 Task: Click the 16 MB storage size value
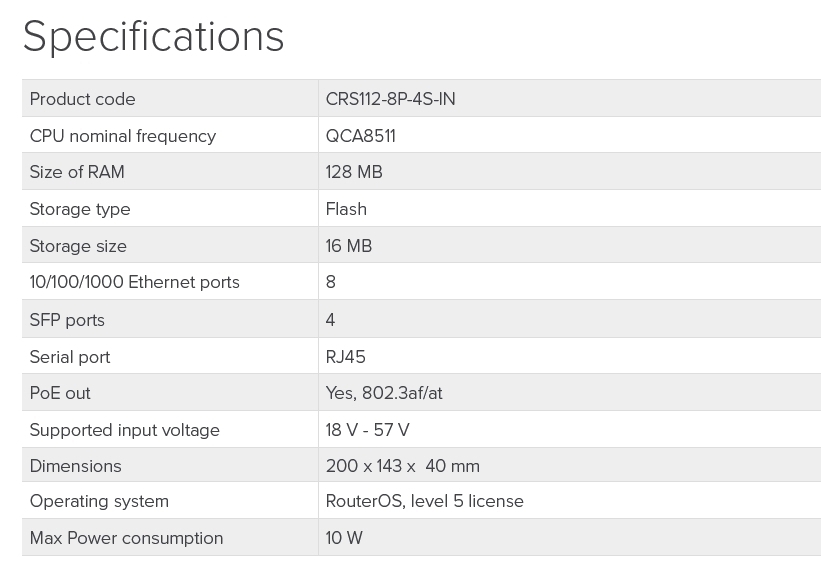(349, 246)
